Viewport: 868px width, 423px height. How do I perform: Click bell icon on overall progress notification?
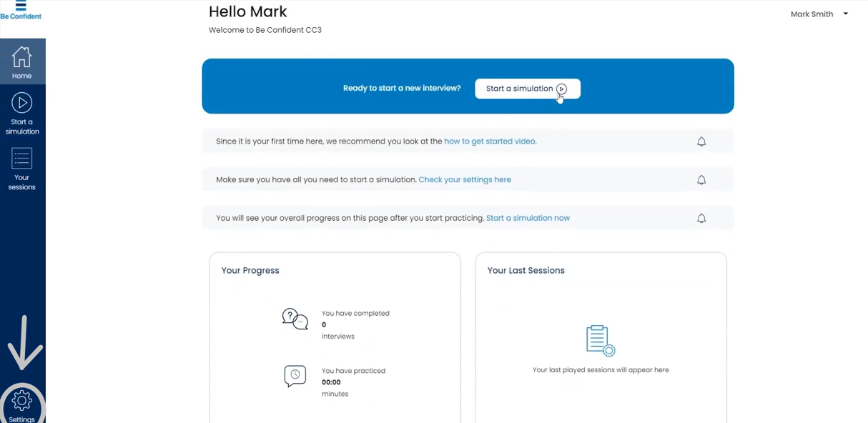click(x=701, y=218)
